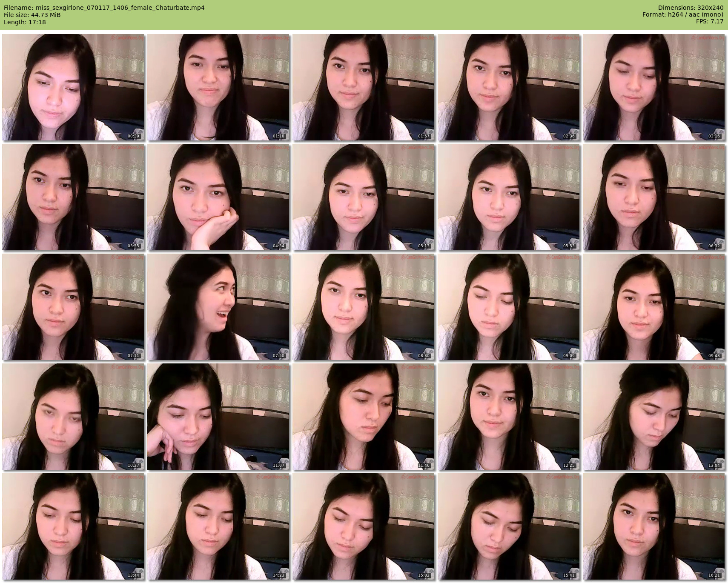Click the Length 17:18 header text
Image resolution: width=728 pixels, height=583 pixels.
(25, 22)
